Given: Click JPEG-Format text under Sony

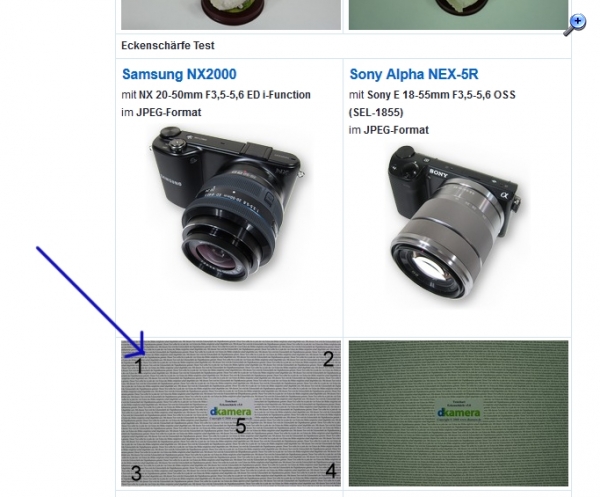Looking at the screenshot, I should 396,130.
